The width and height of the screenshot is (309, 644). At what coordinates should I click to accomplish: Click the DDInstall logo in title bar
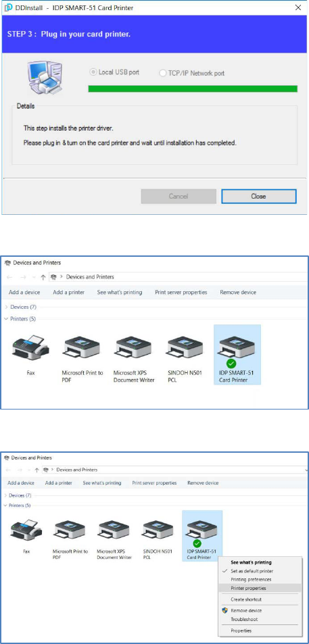(x=7, y=8)
